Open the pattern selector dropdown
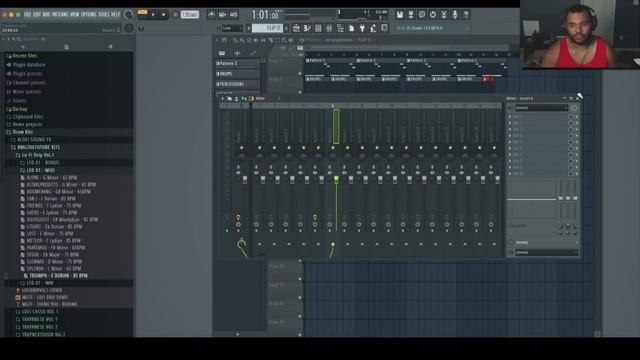Screen dimensions: 640x360 267,28
